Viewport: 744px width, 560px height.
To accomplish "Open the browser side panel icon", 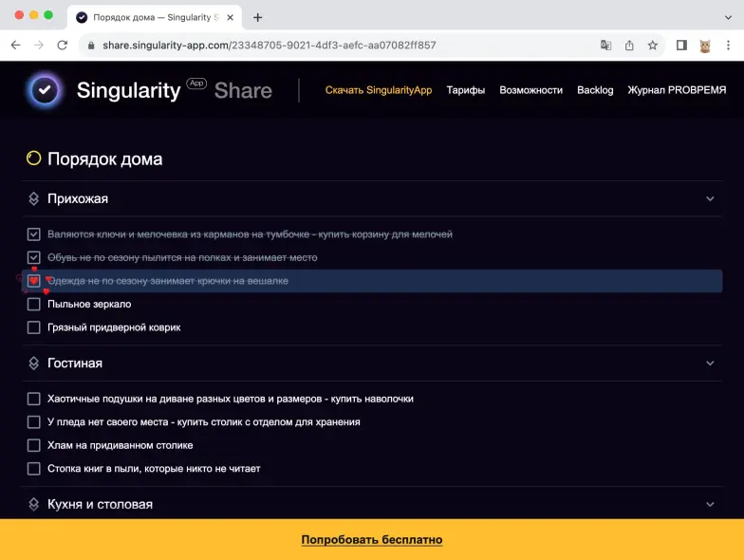I will tap(681, 45).
